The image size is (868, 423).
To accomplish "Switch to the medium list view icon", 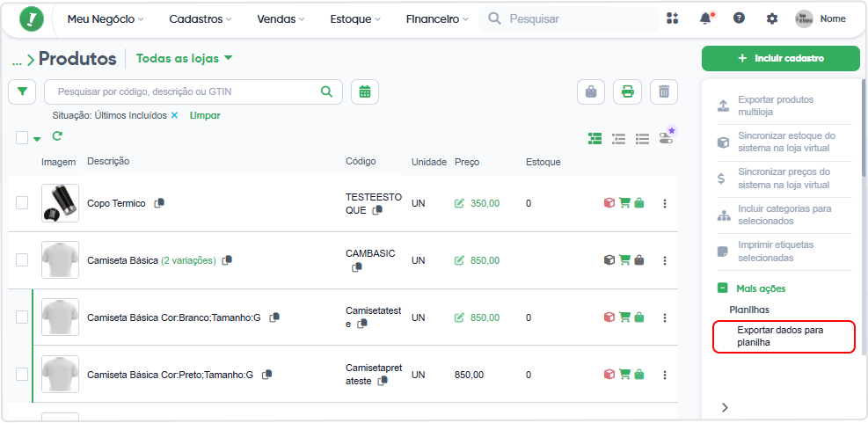I will 618,138.
